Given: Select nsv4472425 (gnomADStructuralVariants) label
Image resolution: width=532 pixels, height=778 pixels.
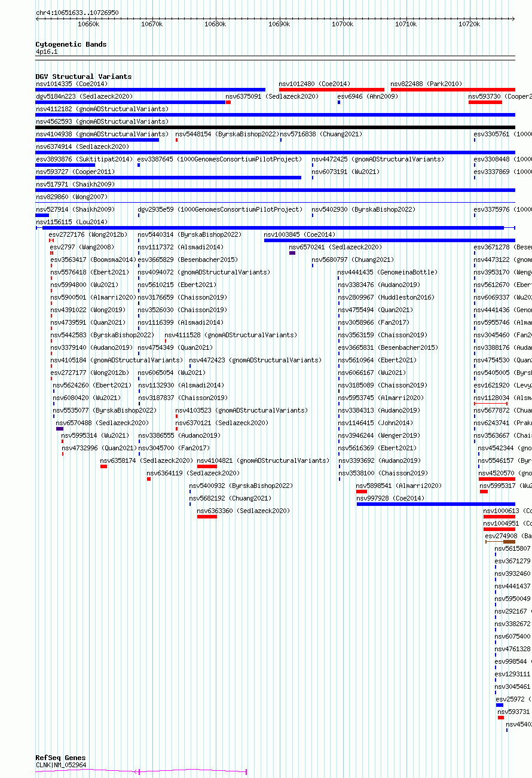Looking at the screenshot, I should [x=378, y=159].
